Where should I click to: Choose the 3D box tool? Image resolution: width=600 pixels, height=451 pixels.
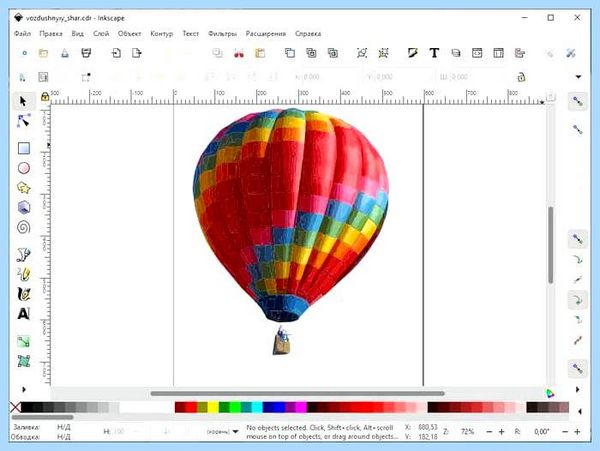24,207
